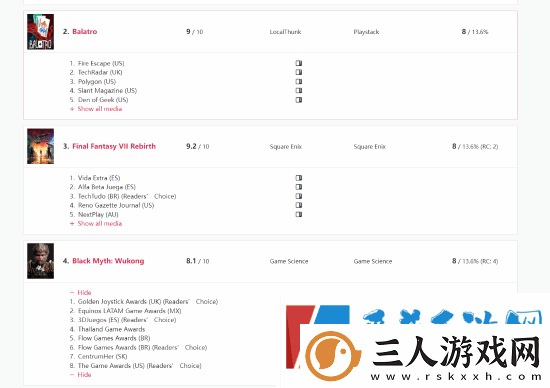
Task: Click Balatro's 8 / 13.6% award count
Action: click(475, 32)
